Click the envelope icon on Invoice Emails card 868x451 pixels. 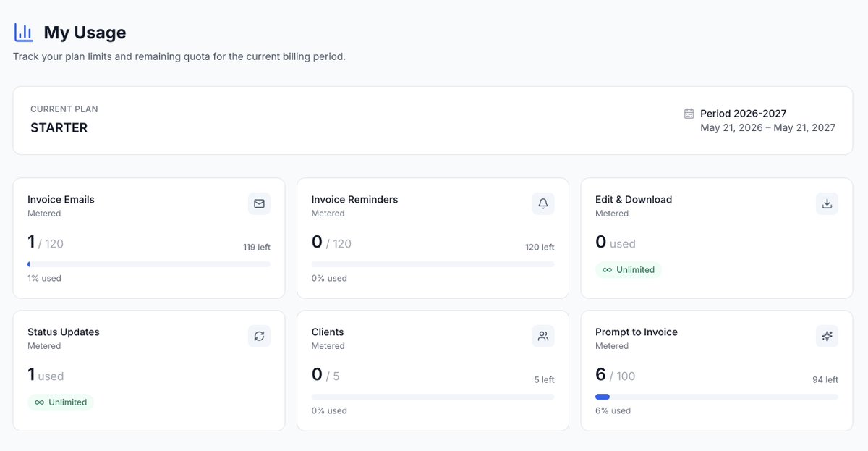point(259,203)
